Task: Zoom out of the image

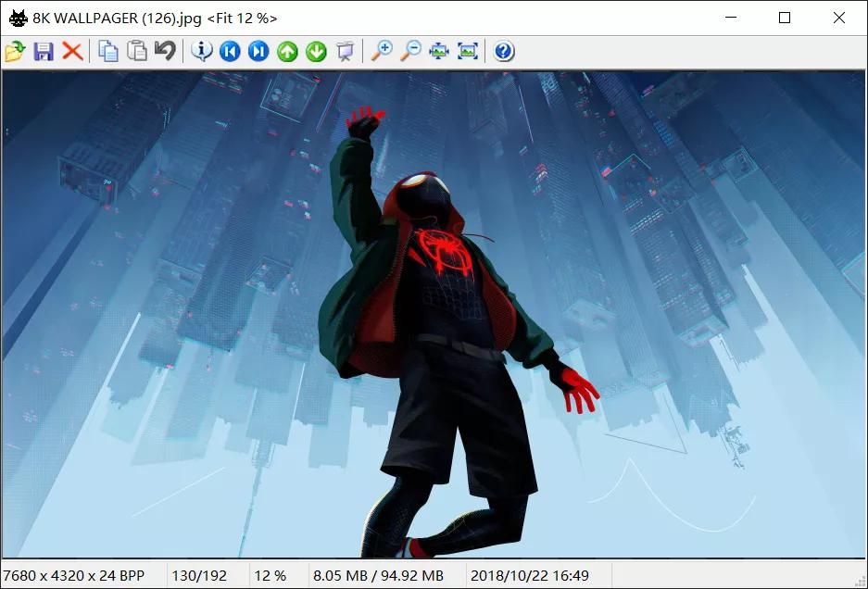Action: (411, 52)
